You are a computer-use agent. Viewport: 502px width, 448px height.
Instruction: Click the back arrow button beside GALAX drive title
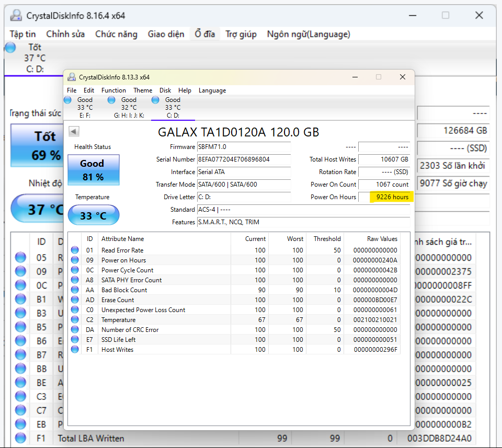(x=74, y=131)
